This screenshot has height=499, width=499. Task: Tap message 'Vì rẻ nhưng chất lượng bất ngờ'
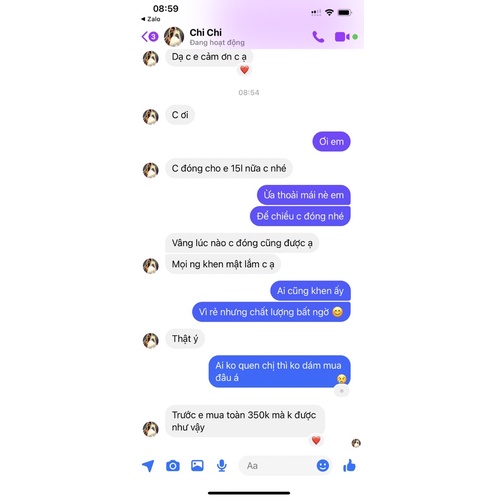[x=271, y=312]
